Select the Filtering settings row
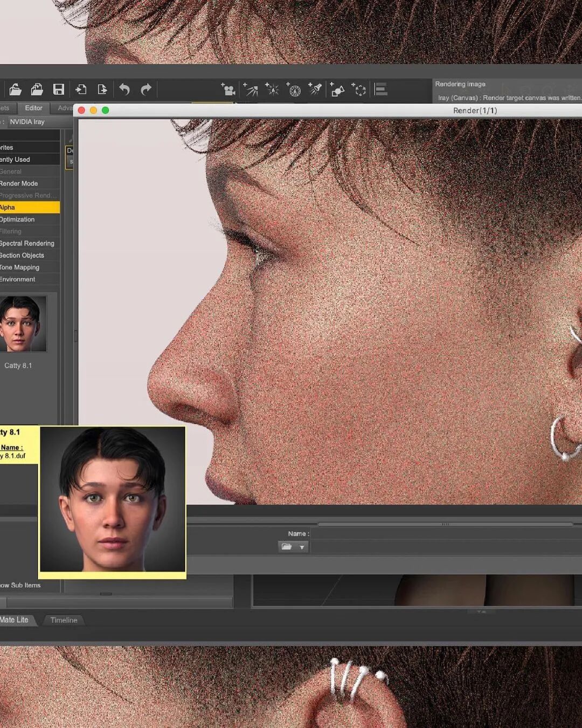The height and width of the screenshot is (728, 582). [30, 231]
